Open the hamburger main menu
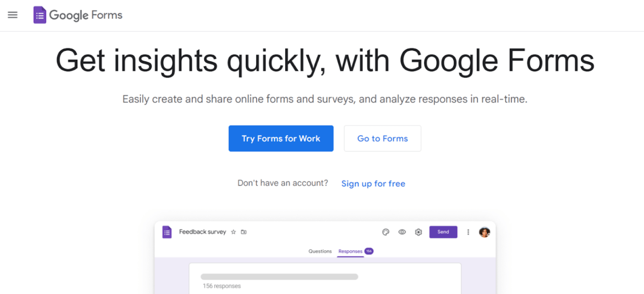Viewport: 644px width, 294px height. point(13,15)
